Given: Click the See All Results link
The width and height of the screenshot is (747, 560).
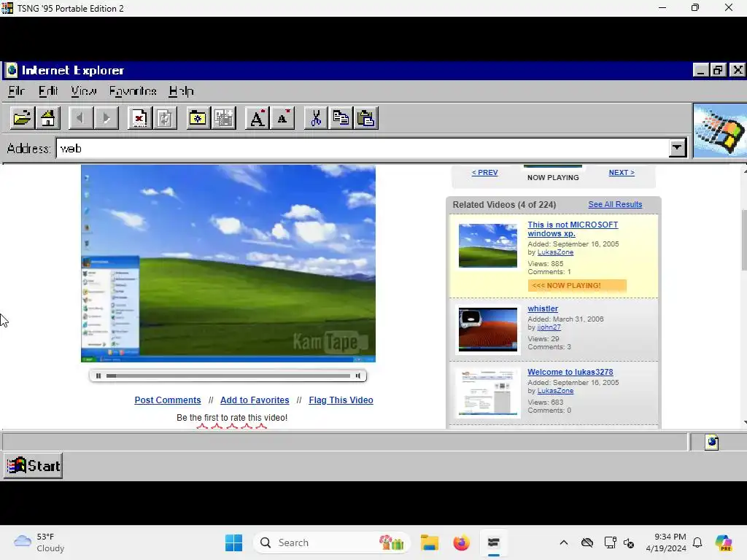Looking at the screenshot, I should 615,204.
